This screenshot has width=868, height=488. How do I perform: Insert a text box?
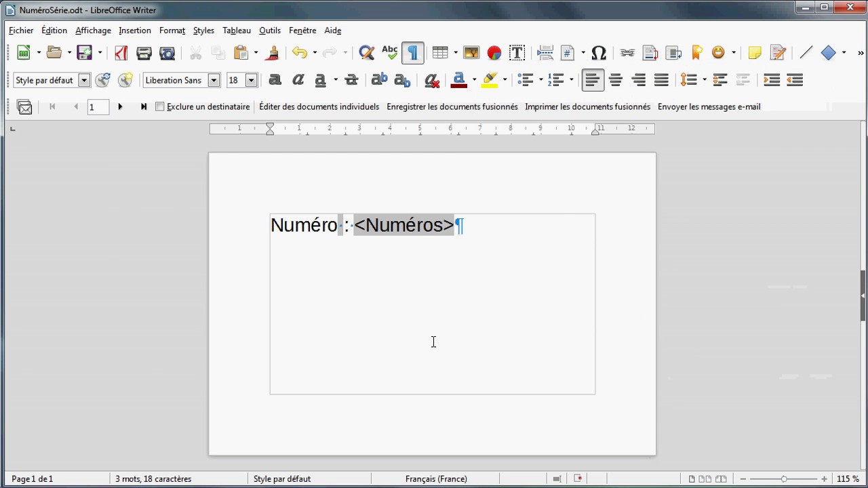coord(517,53)
